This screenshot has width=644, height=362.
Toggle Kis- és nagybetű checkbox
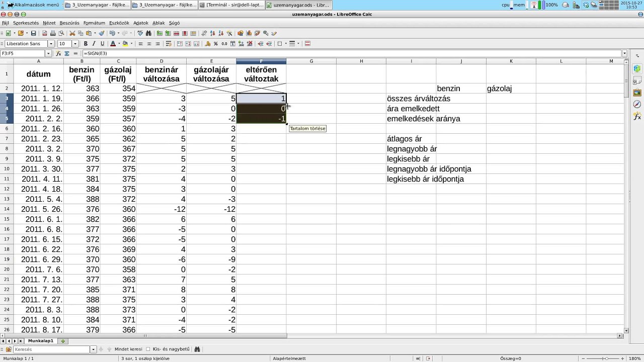click(148, 349)
